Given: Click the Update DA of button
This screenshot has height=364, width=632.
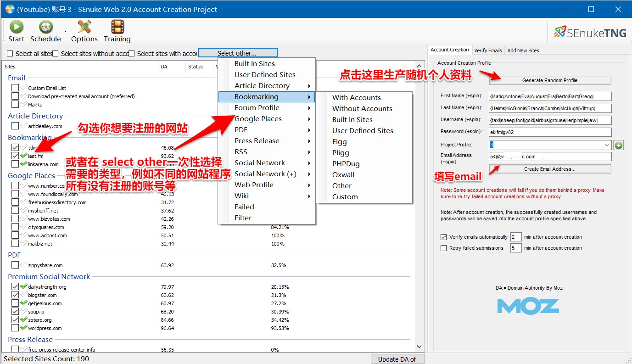Looking at the screenshot, I should point(397,359).
